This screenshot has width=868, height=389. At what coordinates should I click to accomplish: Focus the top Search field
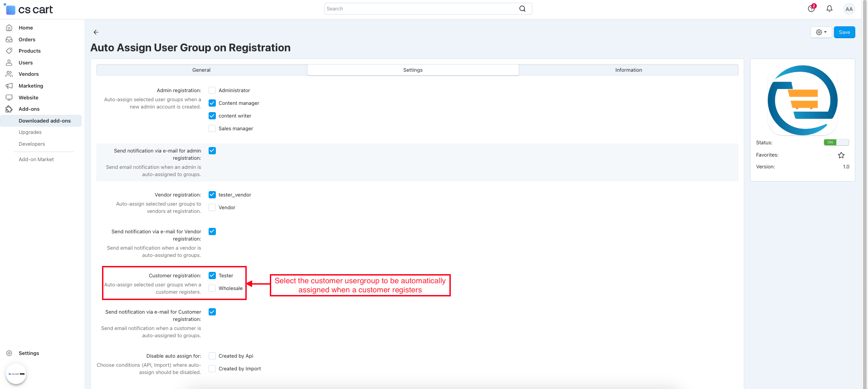422,9
